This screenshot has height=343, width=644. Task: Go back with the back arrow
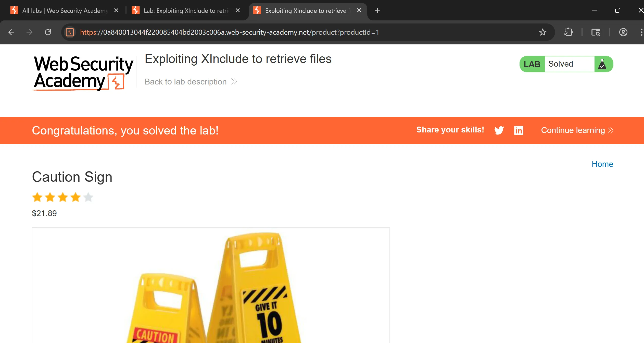(11, 32)
